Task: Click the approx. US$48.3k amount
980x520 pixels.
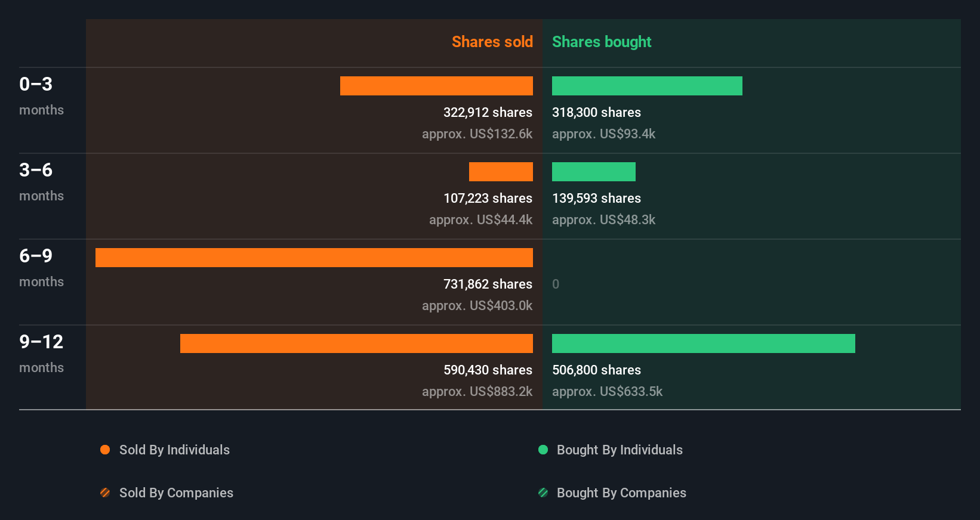Action: [x=603, y=219]
